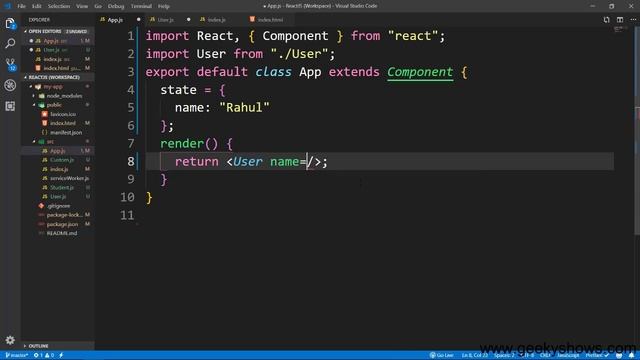Open Student.js in src folder
Viewport: 640px width, 360px height.
tap(58, 188)
